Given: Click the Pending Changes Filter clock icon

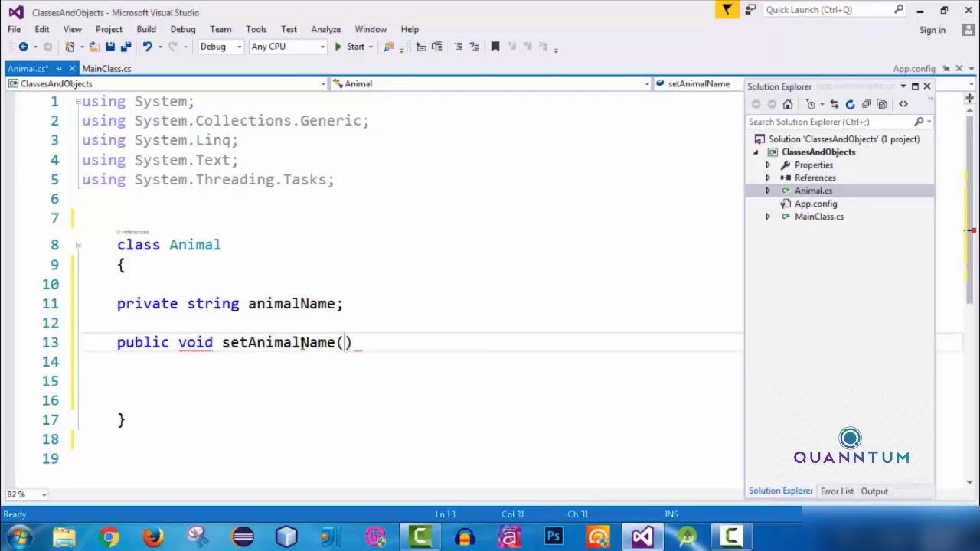Looking at the screenshot, I should (x=811, y=104).
